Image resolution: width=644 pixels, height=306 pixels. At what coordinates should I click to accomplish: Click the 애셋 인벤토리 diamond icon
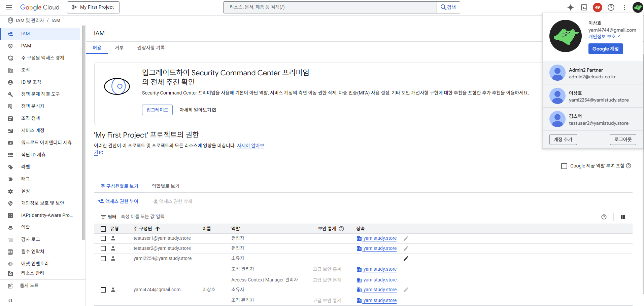click(x=10, y=264)
